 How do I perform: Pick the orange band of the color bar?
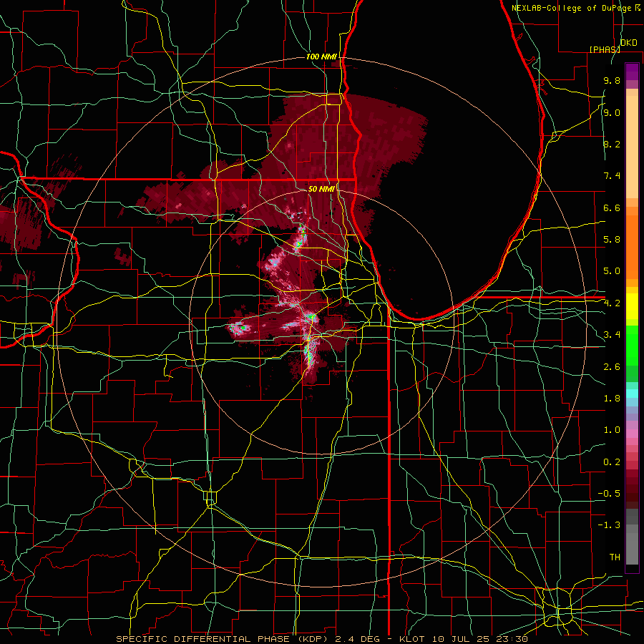(x=632, y=246)
